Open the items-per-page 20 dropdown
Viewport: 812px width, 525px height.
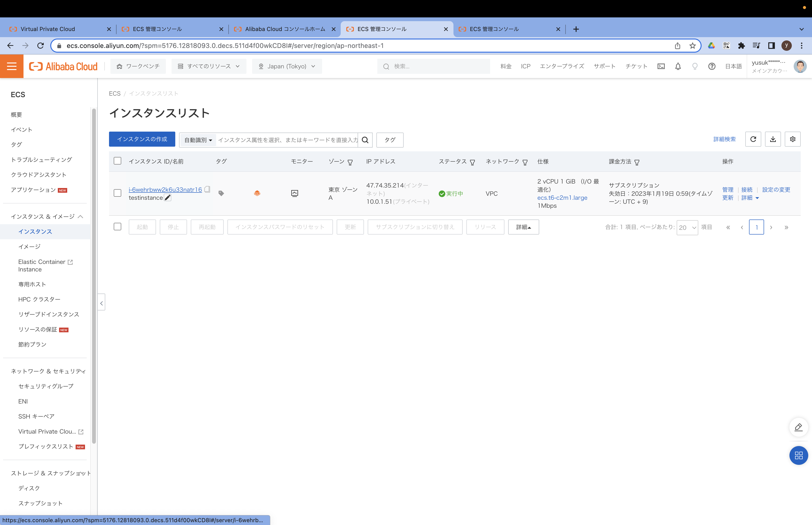(687, 227)
